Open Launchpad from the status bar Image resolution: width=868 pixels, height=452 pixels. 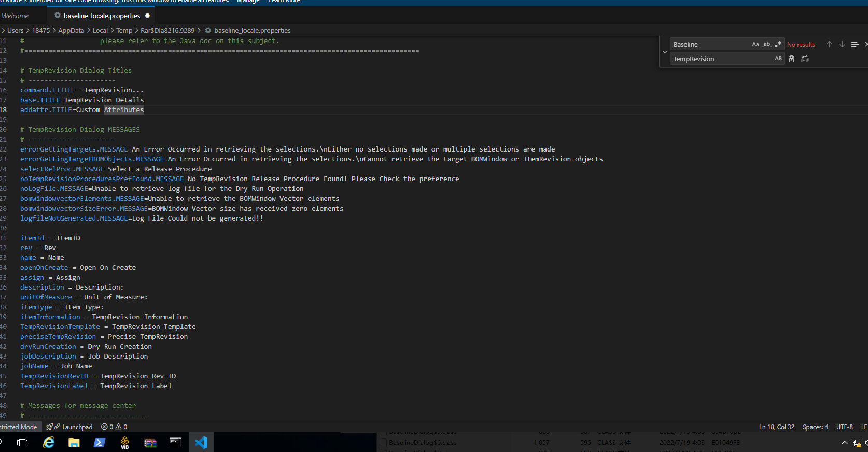tap(69, 427)
